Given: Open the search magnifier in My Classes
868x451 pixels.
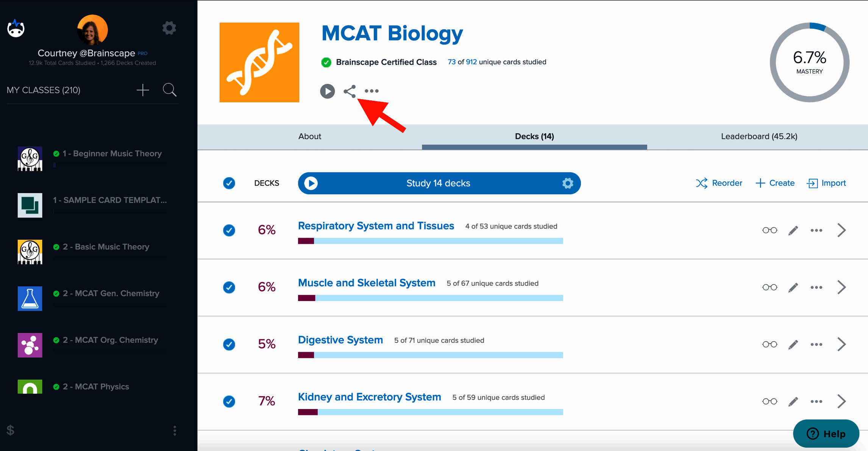Looking at the screenshot, I should pos(169,90).
